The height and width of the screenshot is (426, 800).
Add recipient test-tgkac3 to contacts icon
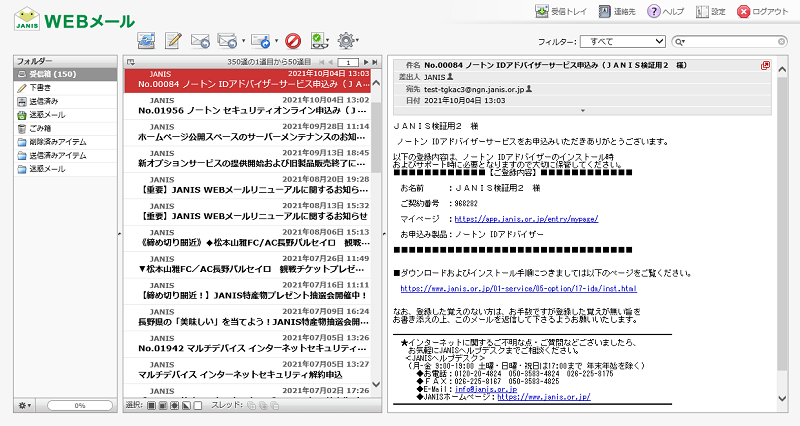(x=529, y=89)
